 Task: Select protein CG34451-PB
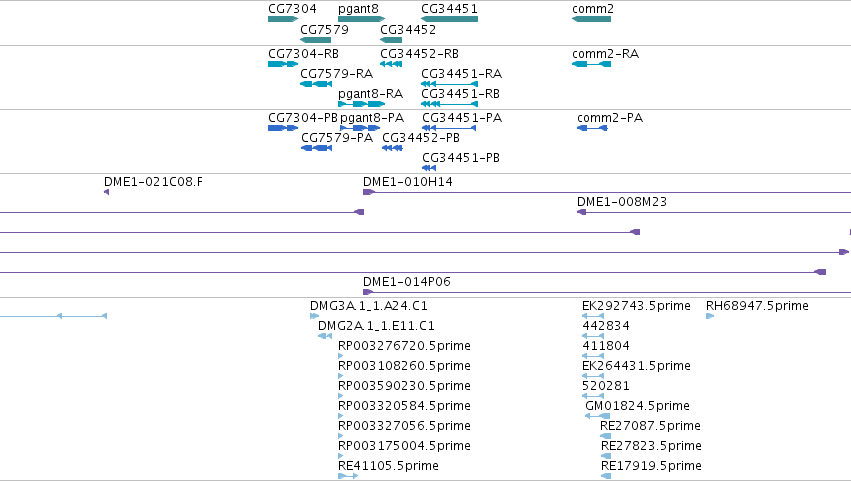[429, 168]
